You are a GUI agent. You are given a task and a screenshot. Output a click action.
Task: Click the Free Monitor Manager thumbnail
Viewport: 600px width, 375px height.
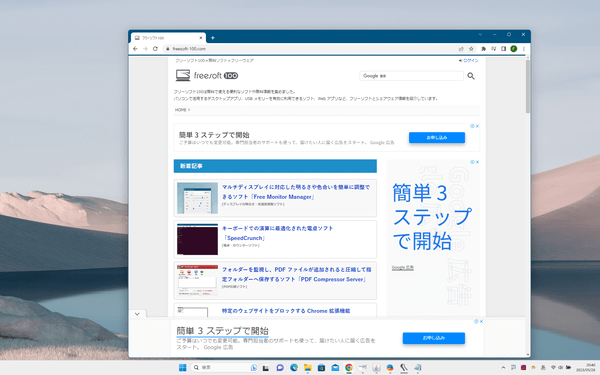tap(197, 198)
